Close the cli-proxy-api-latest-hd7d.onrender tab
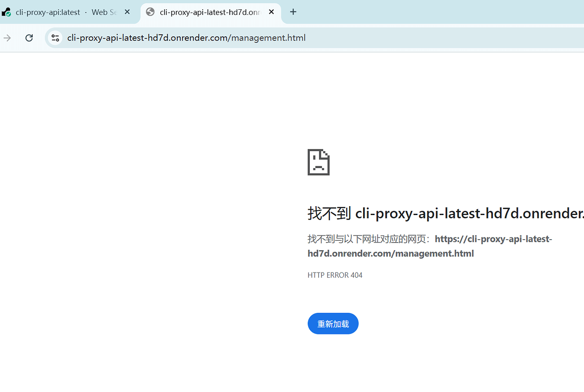 (272, 12)
